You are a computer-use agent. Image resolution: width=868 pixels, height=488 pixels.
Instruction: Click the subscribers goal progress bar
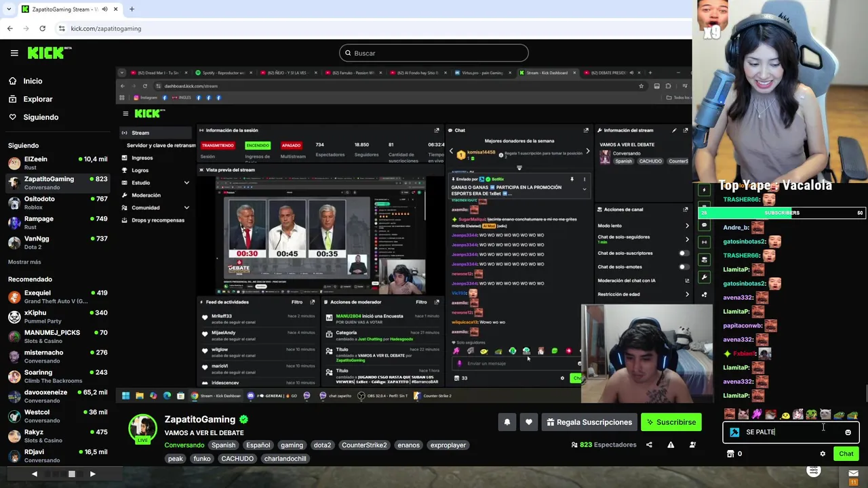pos(782,213)
